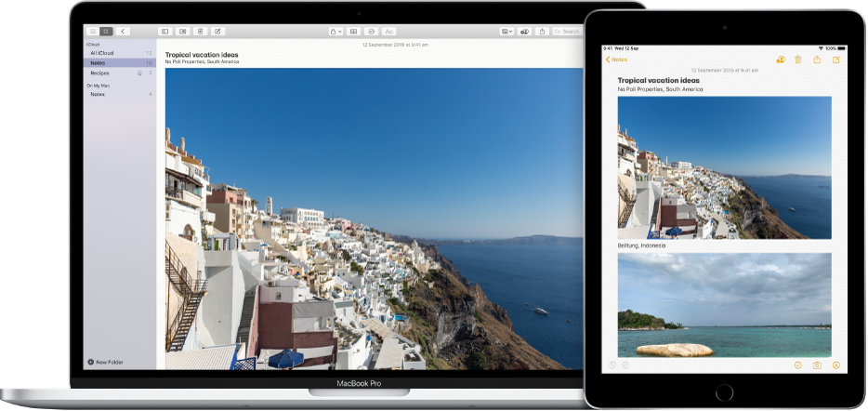Compose a new note on iPad
Image resolution: width=868 pixels, height=411 pixels.
pos(835,60)
